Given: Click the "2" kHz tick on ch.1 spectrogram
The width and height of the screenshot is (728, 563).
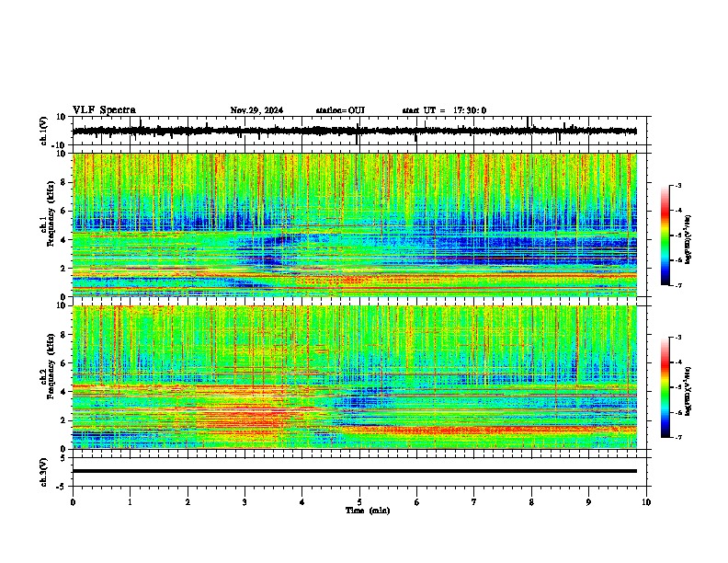Looking at the screenshot, I should (x=64, y=268).
